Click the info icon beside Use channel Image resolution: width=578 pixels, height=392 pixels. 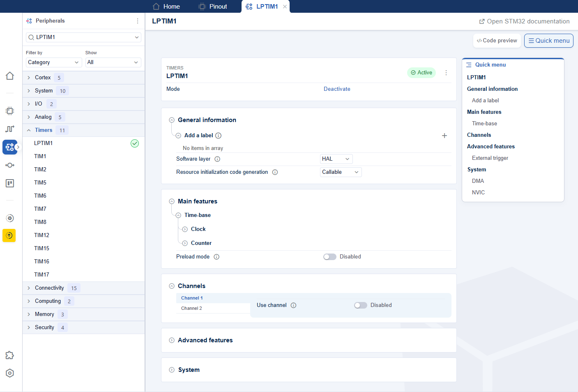point(294,305)
